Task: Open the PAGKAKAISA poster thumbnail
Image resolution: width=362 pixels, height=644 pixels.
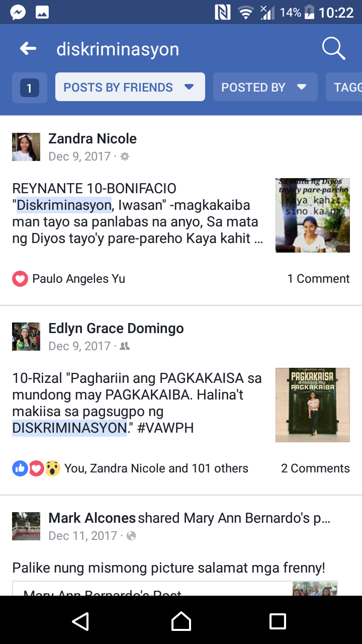Action: (313, 405)
